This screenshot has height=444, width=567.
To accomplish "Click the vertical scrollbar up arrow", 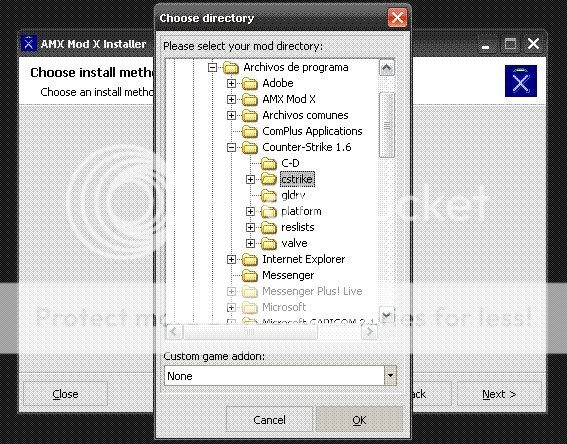I will 387,68.
